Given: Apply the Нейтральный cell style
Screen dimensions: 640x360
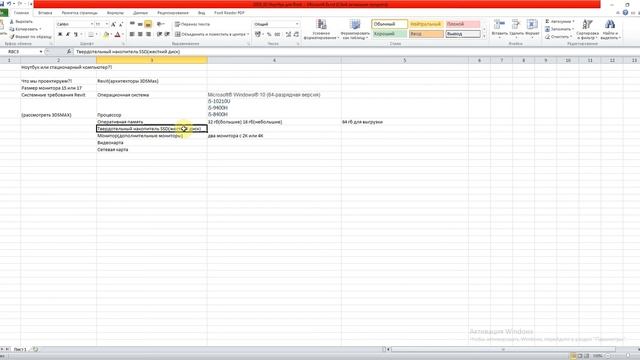Looking at the screenshot, I should click(x=426, y=24).
